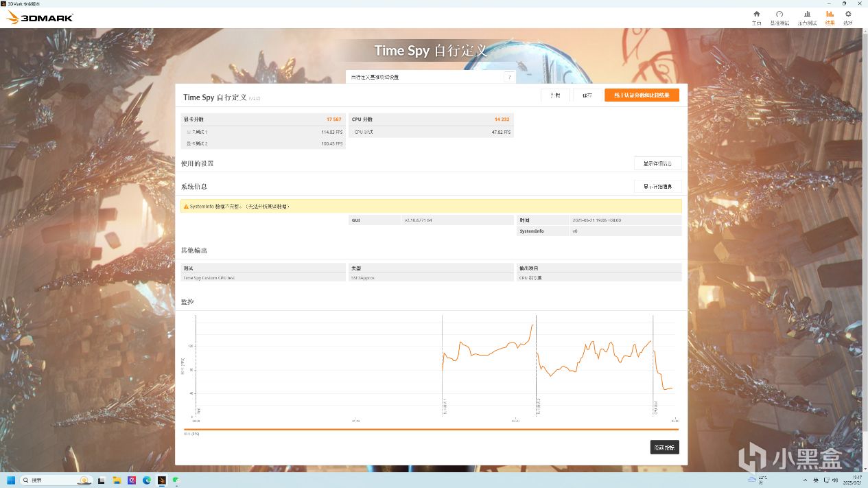The height and width of the screenshot is (488, 868).
Task: Select the CPU score value 14 232
Action: (x=502, y=119)
